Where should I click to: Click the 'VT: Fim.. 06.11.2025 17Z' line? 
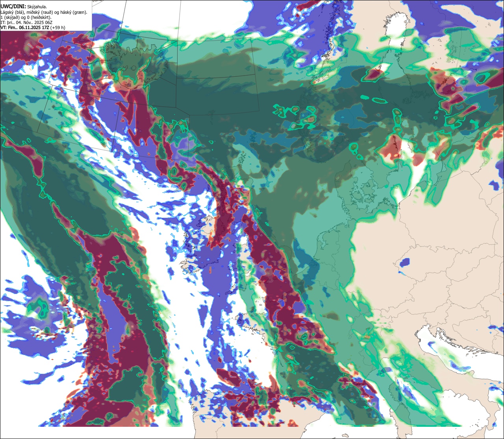tap(33, 28)
